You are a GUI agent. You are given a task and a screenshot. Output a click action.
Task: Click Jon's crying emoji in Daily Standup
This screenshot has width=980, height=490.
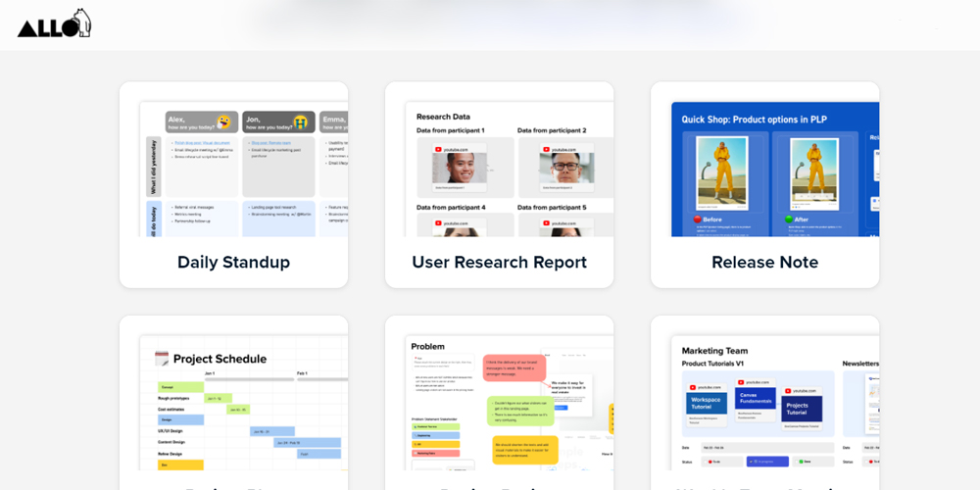pyautogui.click(x=301, y=122)
